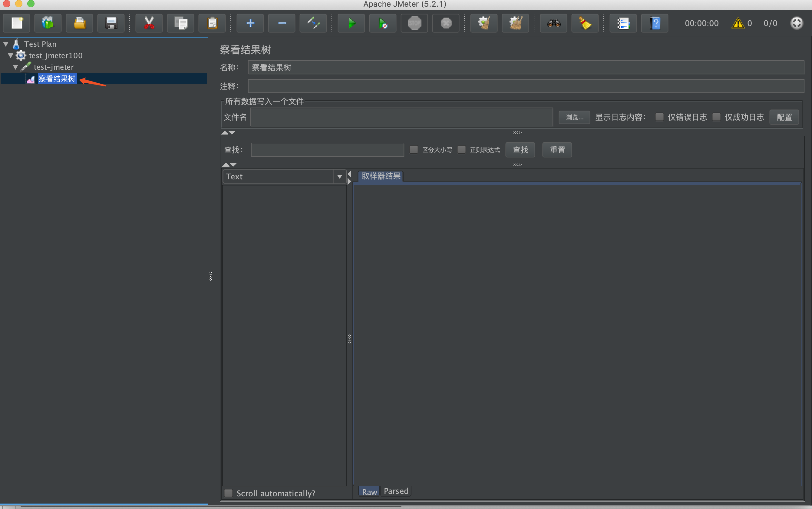Clear all results with double broom icon
The height and width of the screenshot is (509, 812).
[x=516, y=23]
